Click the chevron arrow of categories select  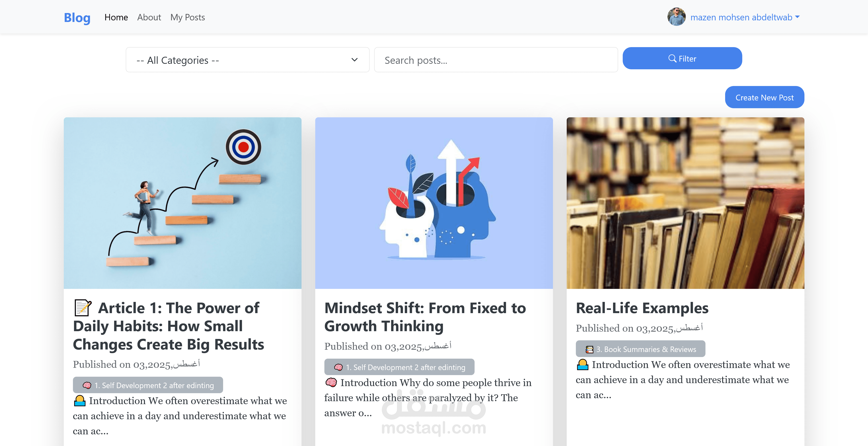pos(354,60)
